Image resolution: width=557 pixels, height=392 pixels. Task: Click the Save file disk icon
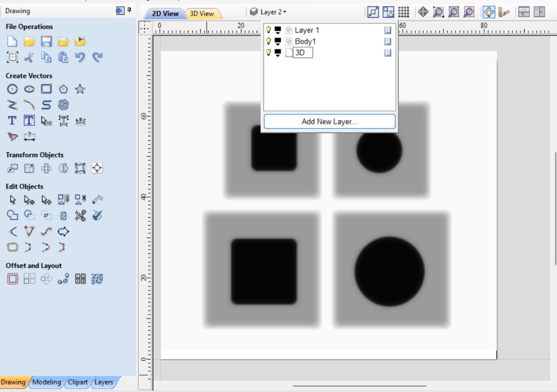tap(46, 41)
